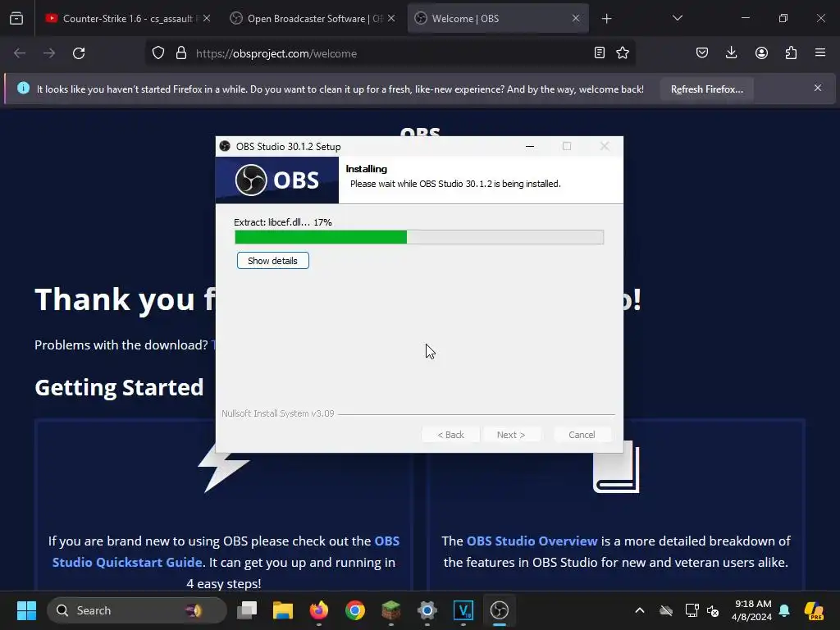Open Firefox View icon at tab bar start
This screenshot has height=630, width=840.
[16, 18]
